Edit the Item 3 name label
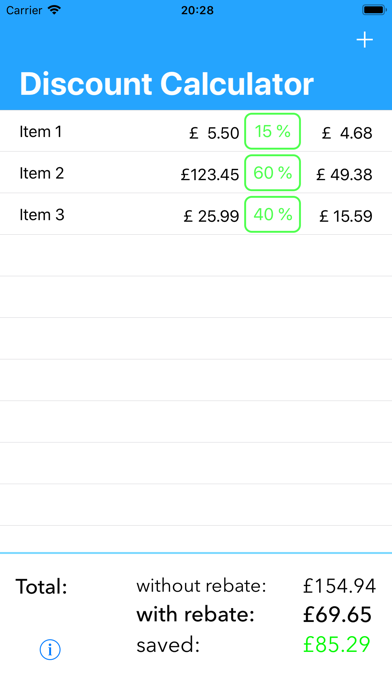Screen dimensions: 392x696 point(42,215)
